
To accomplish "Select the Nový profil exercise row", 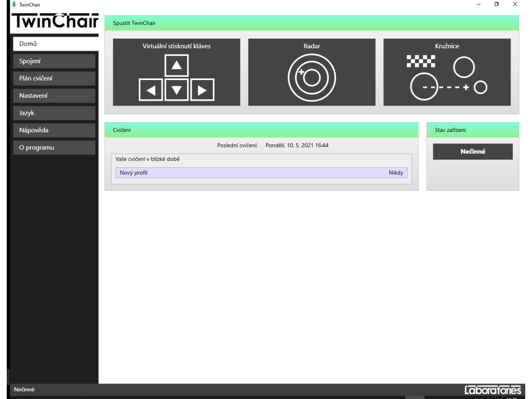I will 261,172.
